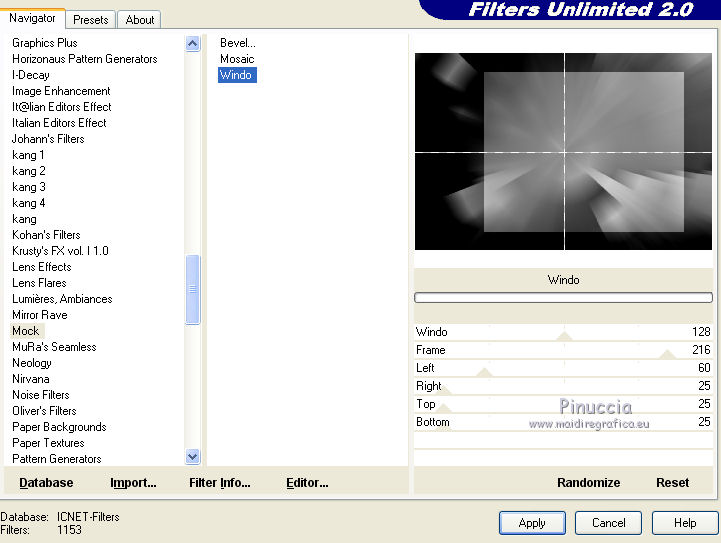Viewport: 721px width, 543px height.
Task: Adjust the Left slider handle
Action: (x=484, y=372)
